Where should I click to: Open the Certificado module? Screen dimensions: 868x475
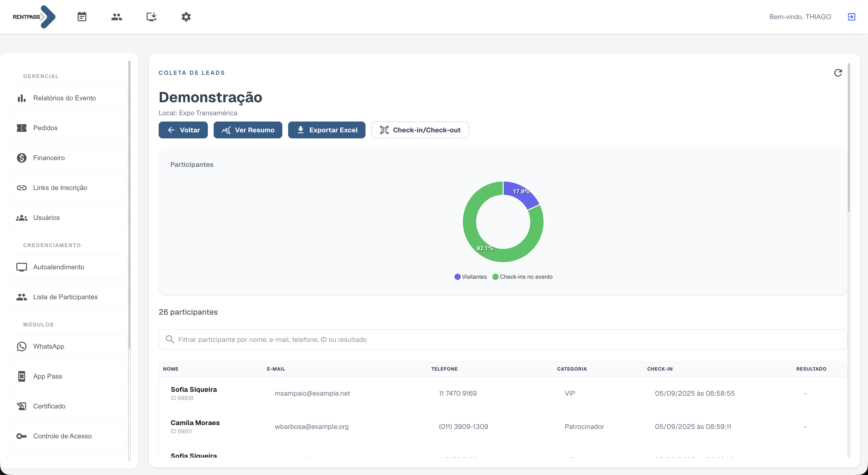click(68, 406)
